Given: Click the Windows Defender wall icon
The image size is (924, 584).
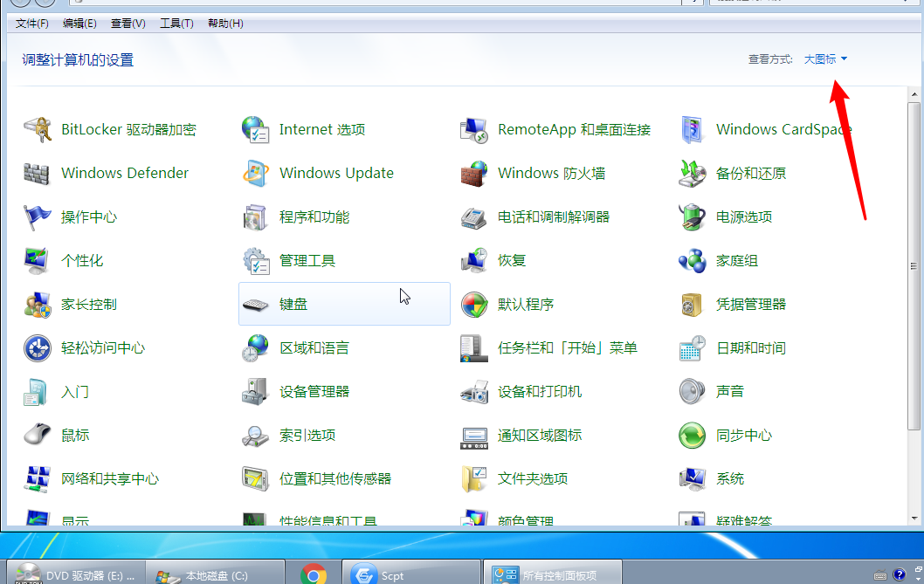Looking at the screenshot, I should coord(38,174).
